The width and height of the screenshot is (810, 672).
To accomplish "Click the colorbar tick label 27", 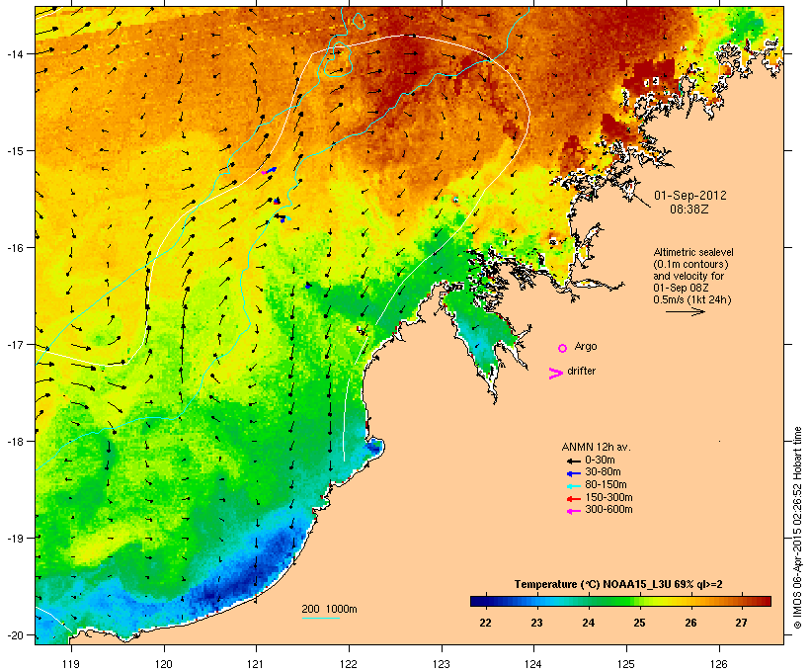I will click(741, 623).
